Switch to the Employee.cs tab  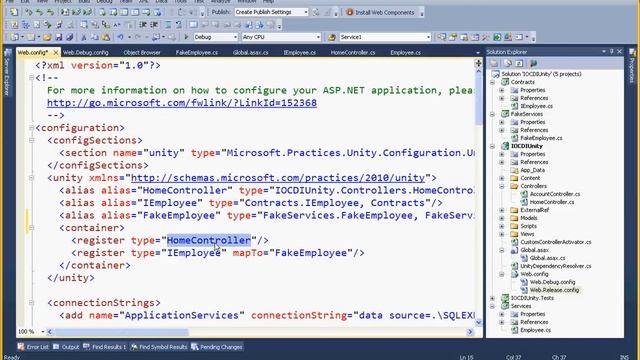coord(405,53)
